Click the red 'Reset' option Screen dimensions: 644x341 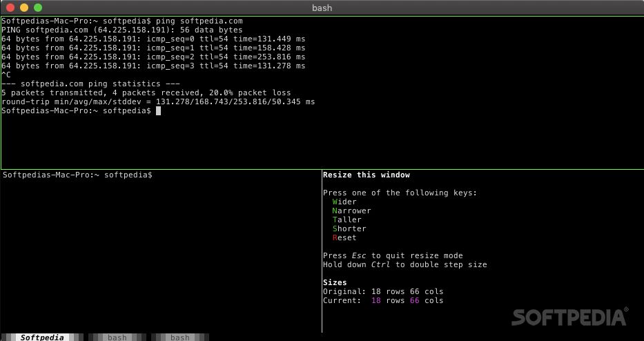click(344, 238)
